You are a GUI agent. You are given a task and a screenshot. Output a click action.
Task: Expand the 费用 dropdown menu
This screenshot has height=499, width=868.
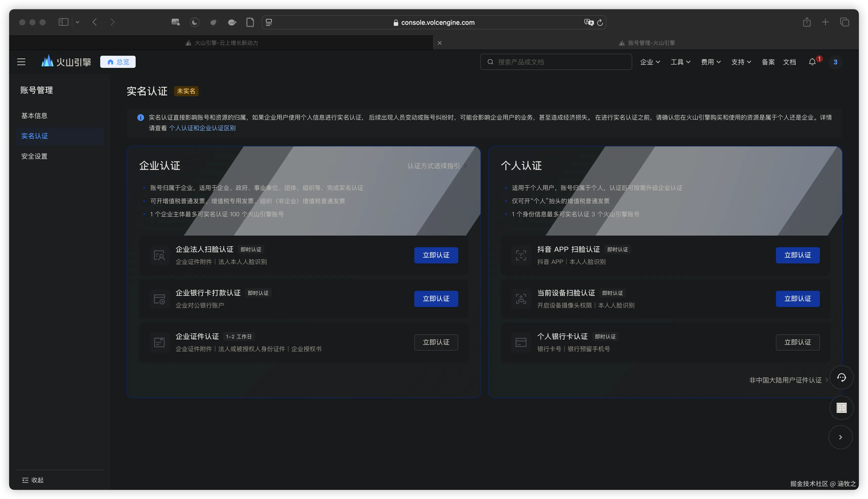711,62
